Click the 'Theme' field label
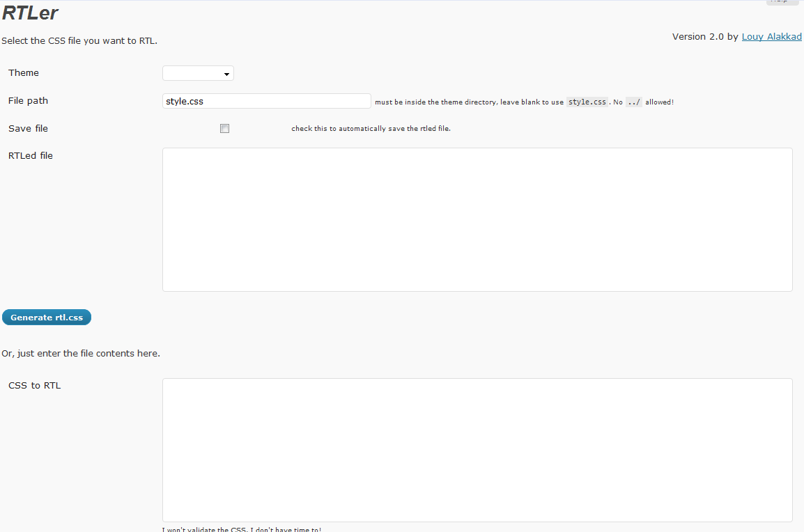Viewport: 804px width, 532px height. [24, 73]
